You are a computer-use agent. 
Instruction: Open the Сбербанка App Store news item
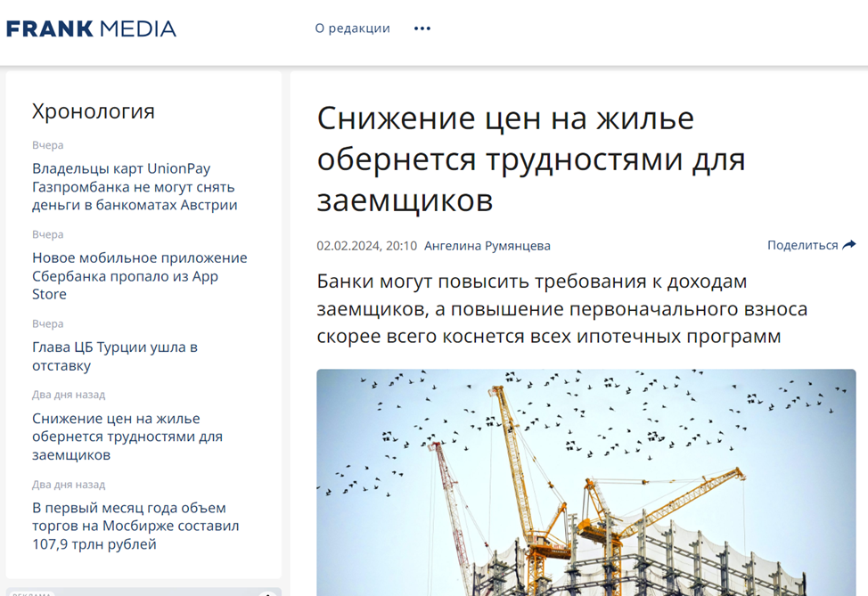140,275
